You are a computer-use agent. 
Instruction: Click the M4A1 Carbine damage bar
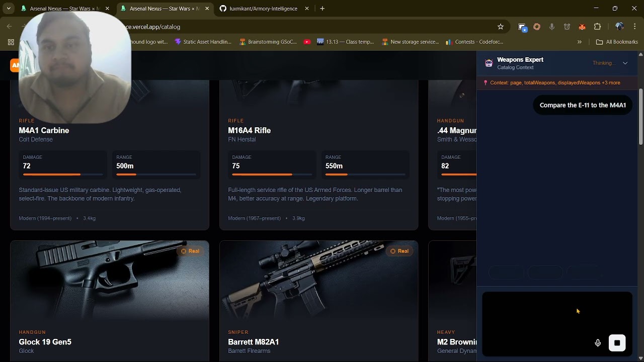(x=63, y=174)
